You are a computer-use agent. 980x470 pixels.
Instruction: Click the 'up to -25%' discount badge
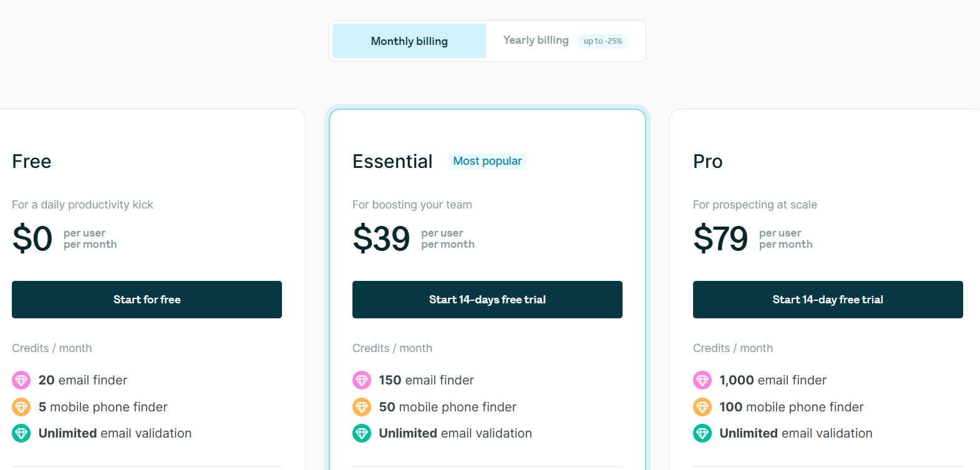coord(603,41)
